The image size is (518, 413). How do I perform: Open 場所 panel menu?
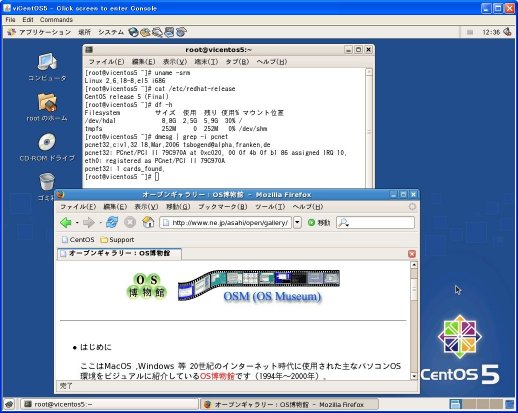point(84,32)
